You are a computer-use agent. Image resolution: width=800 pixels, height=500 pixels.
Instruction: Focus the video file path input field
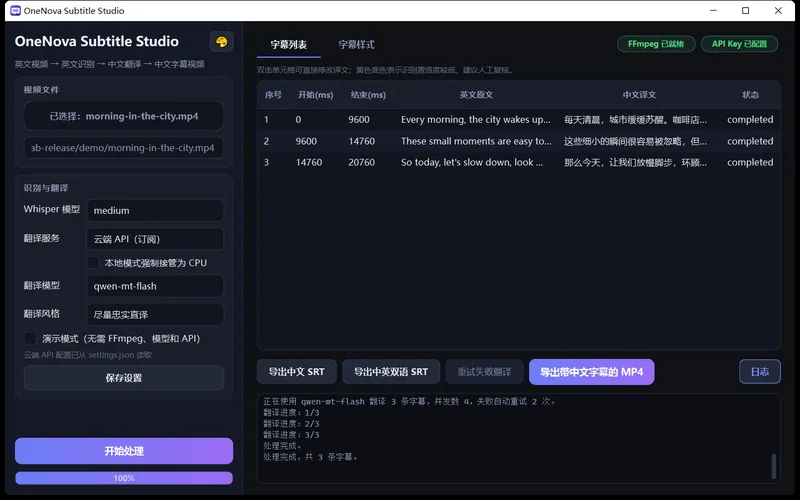(123, 148)
